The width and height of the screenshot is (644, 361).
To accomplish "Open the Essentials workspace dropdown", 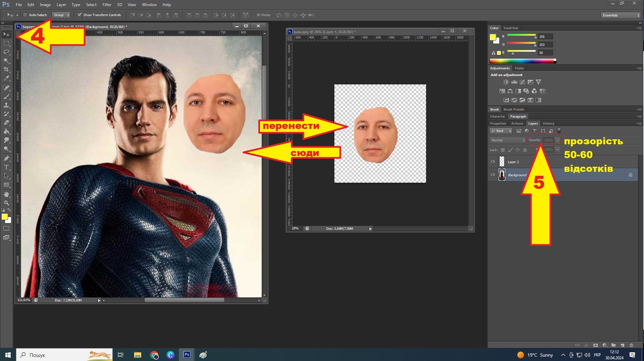I will (621, 15).
